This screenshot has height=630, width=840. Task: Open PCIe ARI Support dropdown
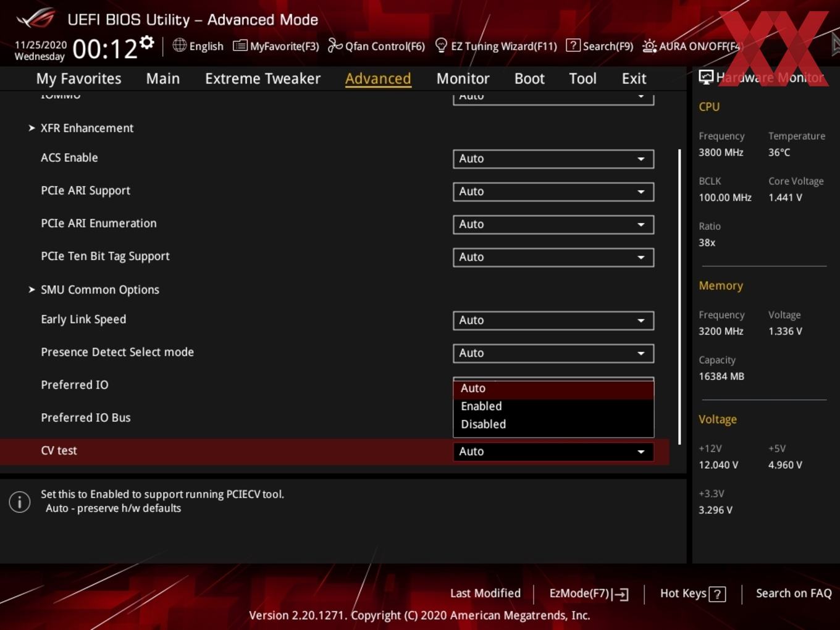click(553, 191)
